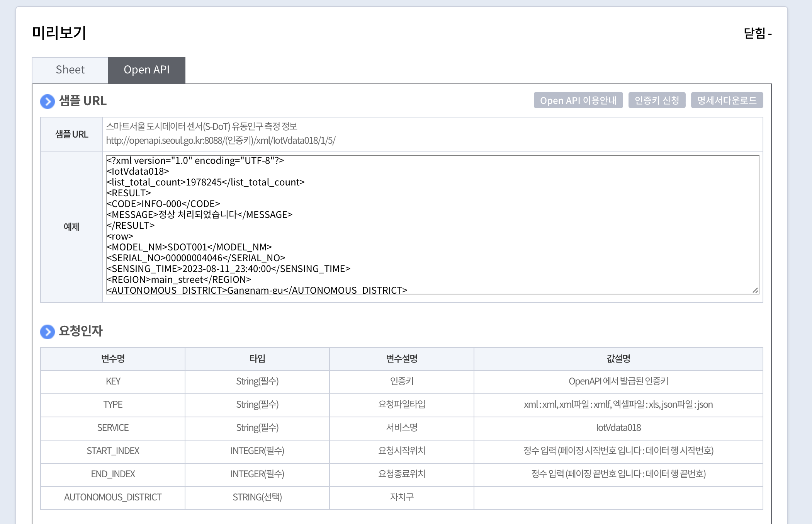
Task: Click the START_INDEX parameter name cell
Action: tap(113, 451)
